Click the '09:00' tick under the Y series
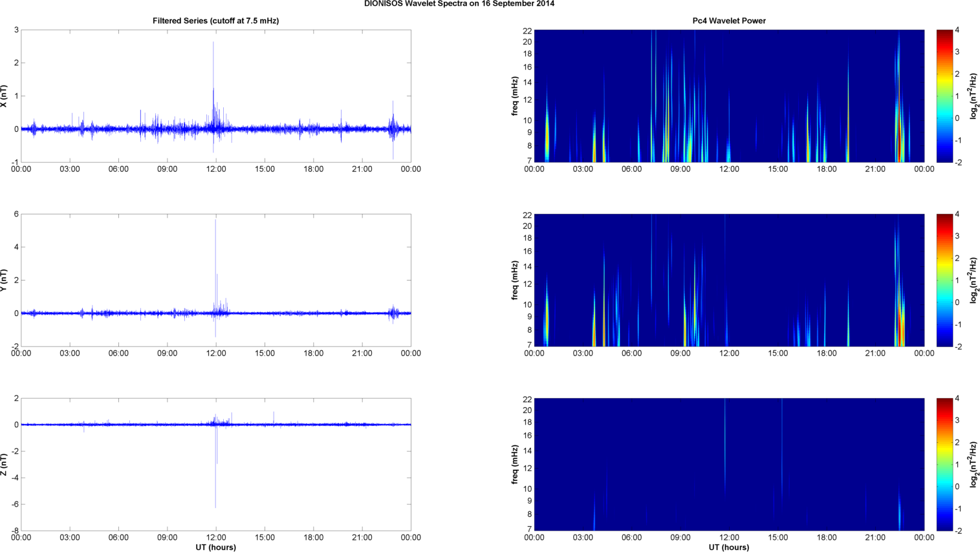The image size is (980, 552). [167, 354]
